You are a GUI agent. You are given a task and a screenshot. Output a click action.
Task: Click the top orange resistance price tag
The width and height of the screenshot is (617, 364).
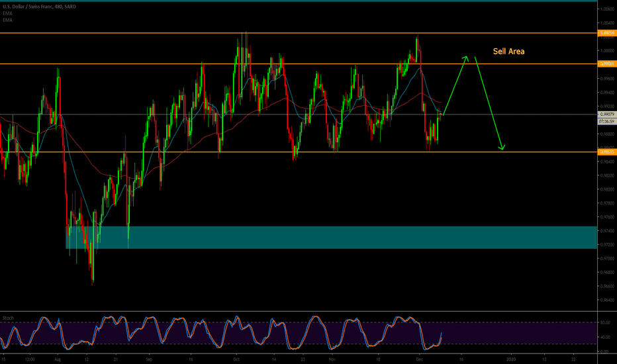coord(607,32)
